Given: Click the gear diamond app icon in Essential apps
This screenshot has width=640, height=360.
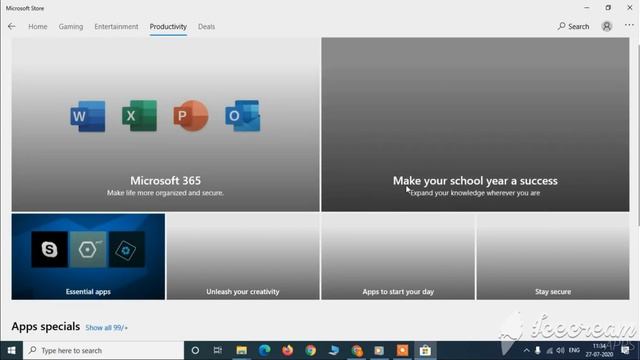Looking at the screenshot, I should 126,249.
